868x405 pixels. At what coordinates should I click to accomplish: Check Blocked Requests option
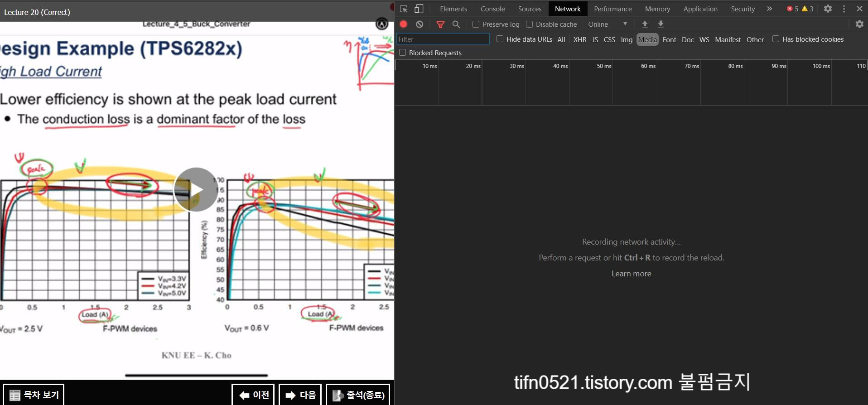[x=402, y=53]
